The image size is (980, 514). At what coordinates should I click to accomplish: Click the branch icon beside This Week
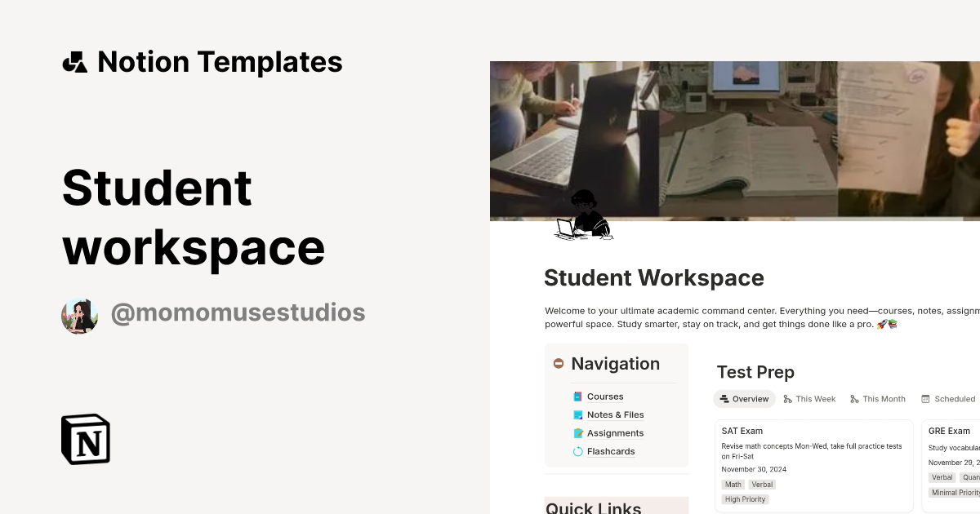pyautogui.click(x=787, y=399)
